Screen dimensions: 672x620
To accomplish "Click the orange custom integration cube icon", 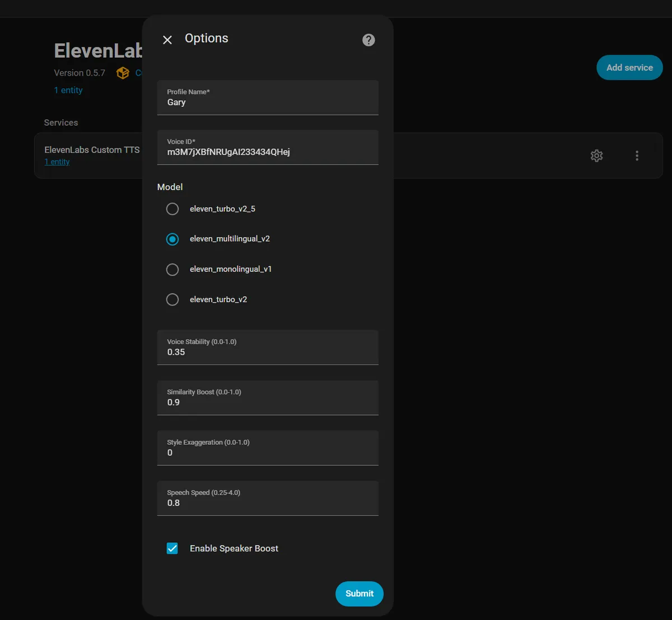I will pos(123,73).
